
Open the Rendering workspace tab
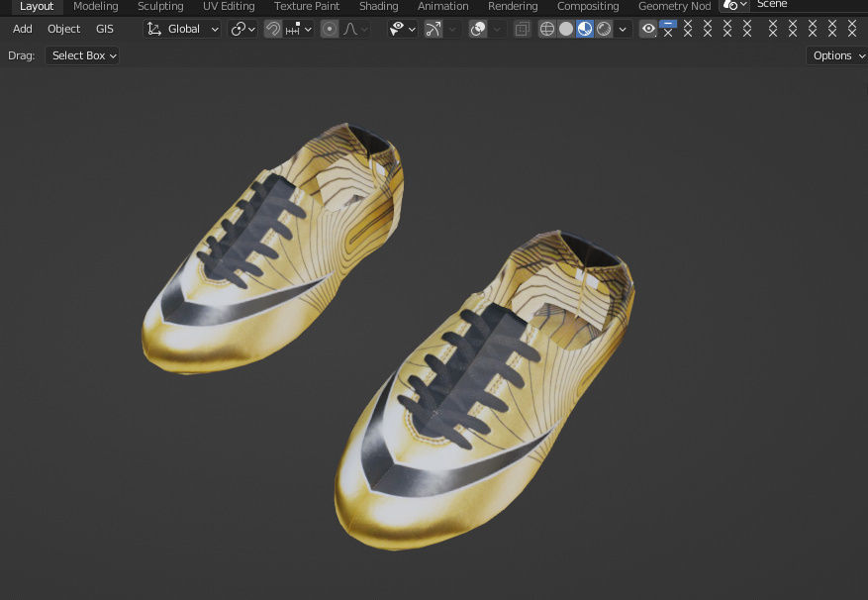(513, 7)
